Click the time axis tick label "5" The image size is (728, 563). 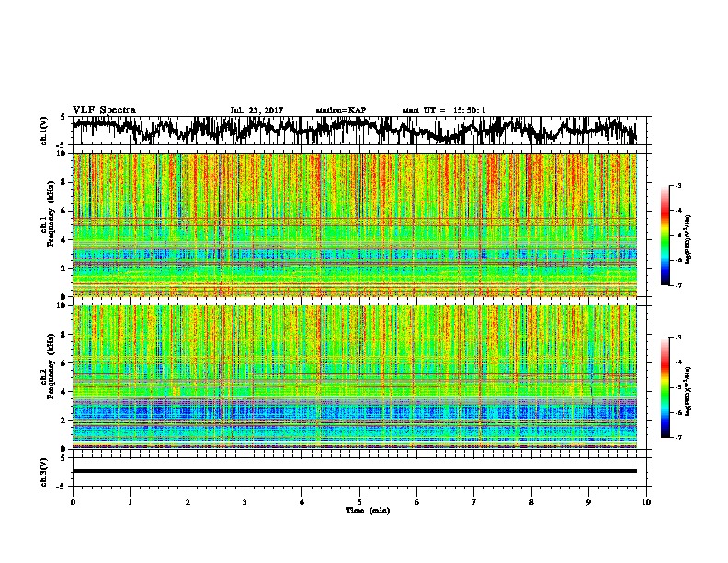click(x=359, y=502)
